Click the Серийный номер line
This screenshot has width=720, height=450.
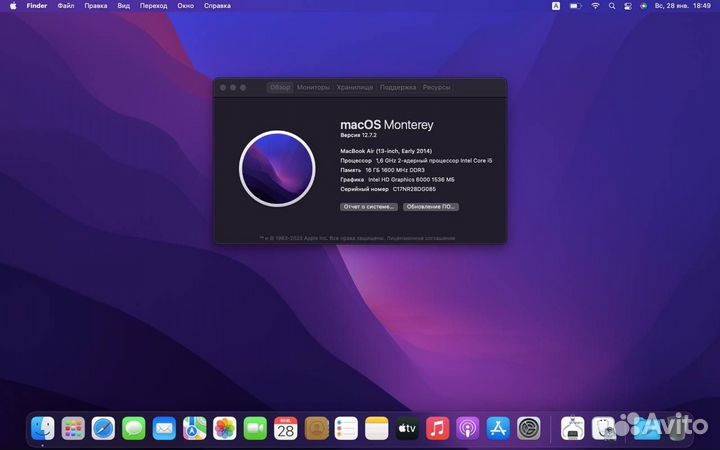point(388,189)
